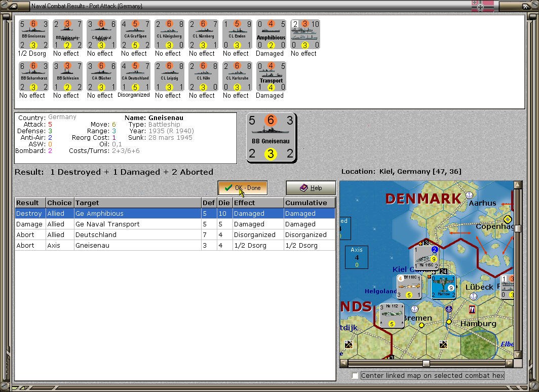Click the large BB Gneisenau detail counter
The image size is (539, 392).
click(271, 137)
